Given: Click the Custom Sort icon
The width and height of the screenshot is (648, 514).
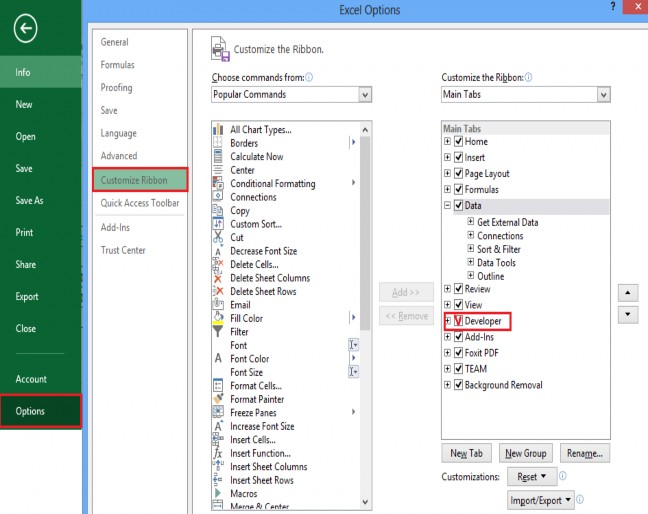Looking at the screenshot, I should click(x=219, y=224).
